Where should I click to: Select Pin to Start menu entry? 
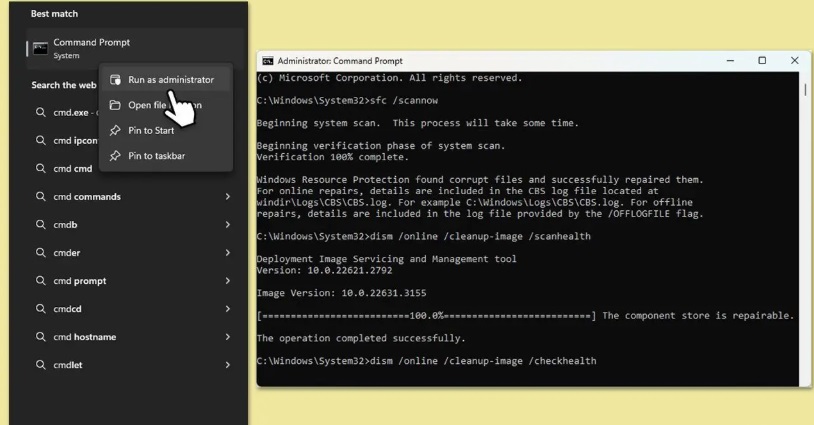tap(166, 130)
